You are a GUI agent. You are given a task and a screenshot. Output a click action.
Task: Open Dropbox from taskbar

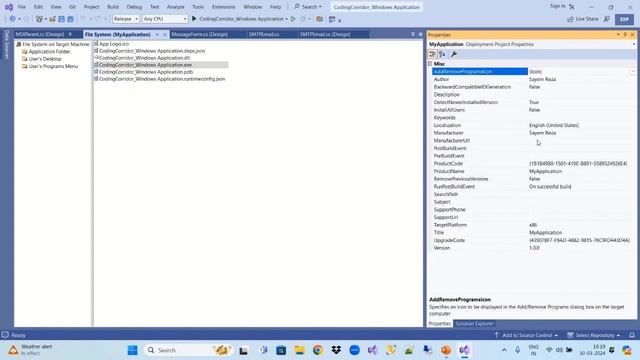(336, 350)
